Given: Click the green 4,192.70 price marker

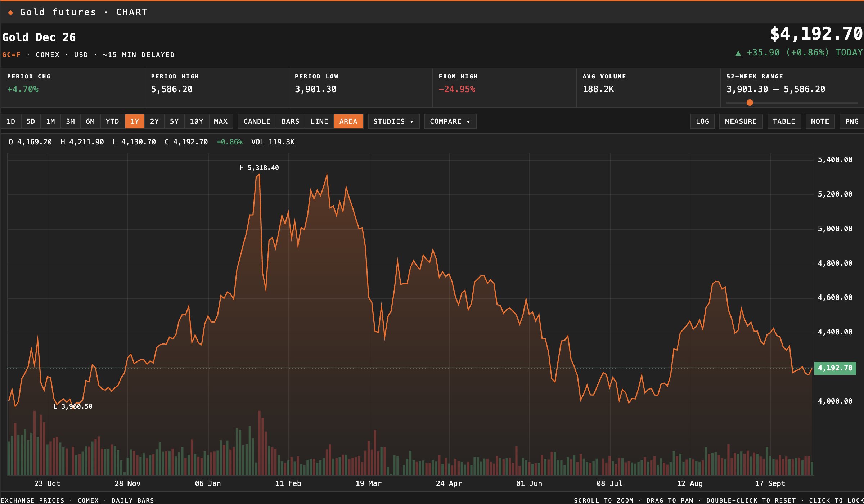Looking at the screenshot, I should click(835, 368).
